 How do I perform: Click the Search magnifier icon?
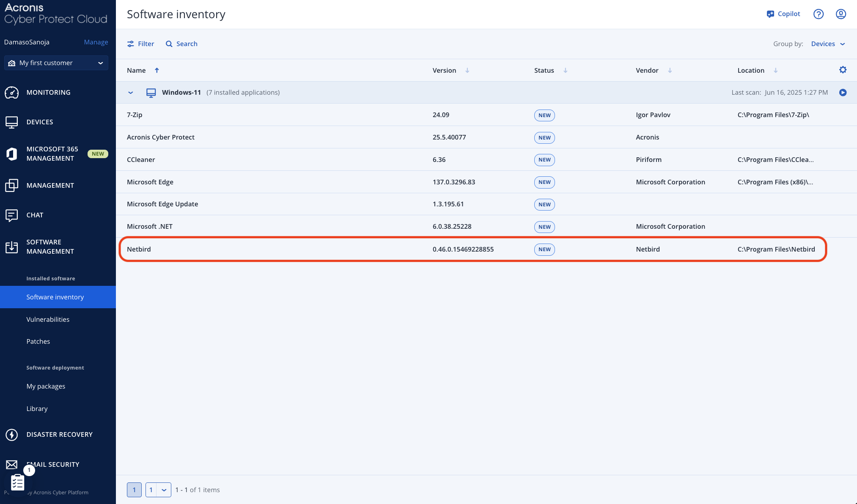[x=169, y=44]
